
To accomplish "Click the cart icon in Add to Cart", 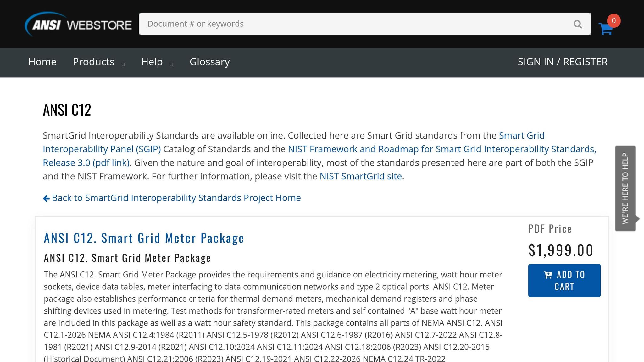I will click(548, 275).
